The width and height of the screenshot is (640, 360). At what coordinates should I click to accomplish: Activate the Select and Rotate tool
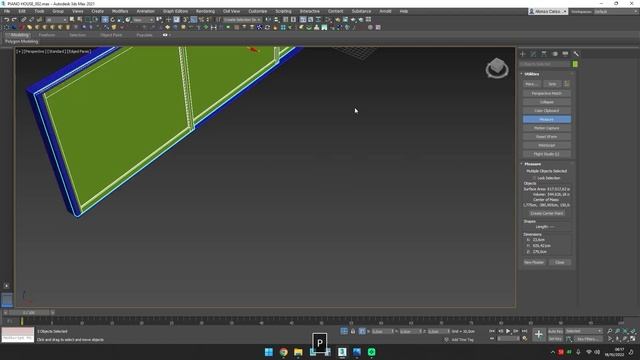[x=113, y=20]
